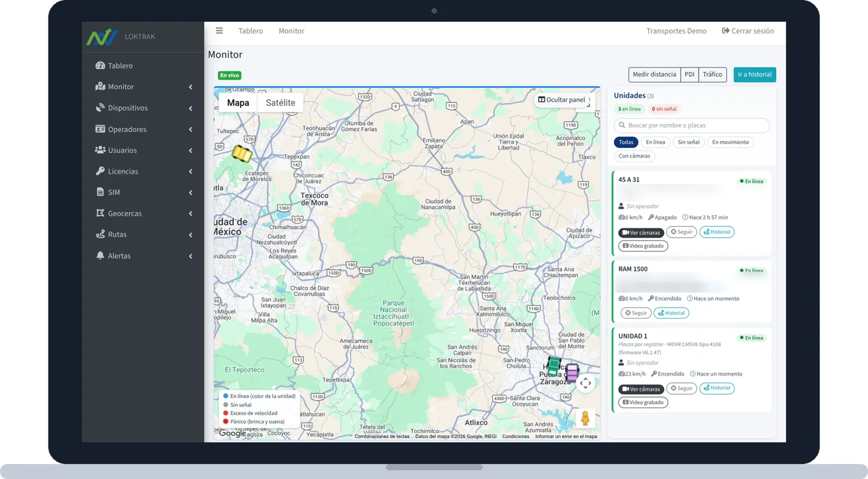This screenshot has height=479, width=868.
Task: Expand the Licencias sidebar menu
Action: (143, 171)
